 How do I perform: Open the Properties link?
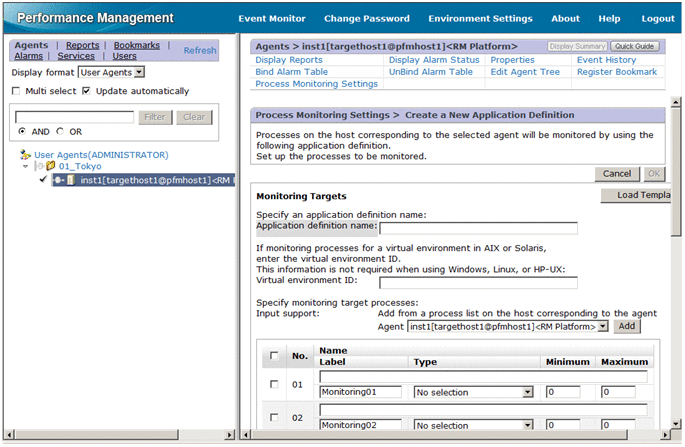512,60
